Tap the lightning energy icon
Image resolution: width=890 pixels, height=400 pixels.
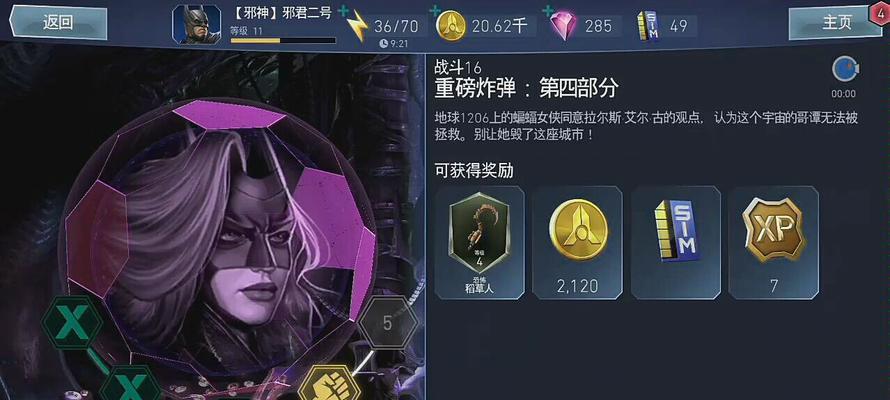tap(358, 26)
